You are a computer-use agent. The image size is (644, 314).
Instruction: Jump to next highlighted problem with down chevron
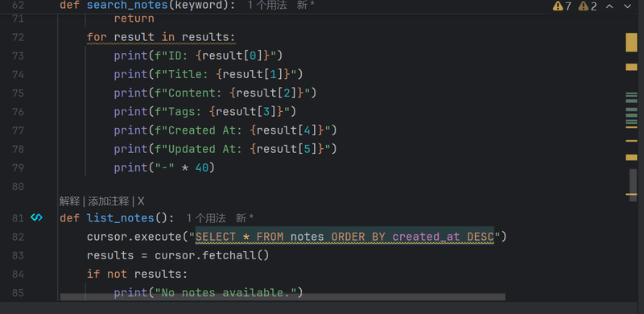click(628, 6)
